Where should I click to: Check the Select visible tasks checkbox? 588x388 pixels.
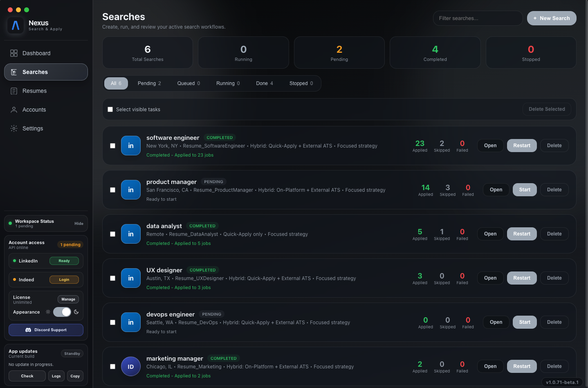pyautogui.click(x=110, y=109)
